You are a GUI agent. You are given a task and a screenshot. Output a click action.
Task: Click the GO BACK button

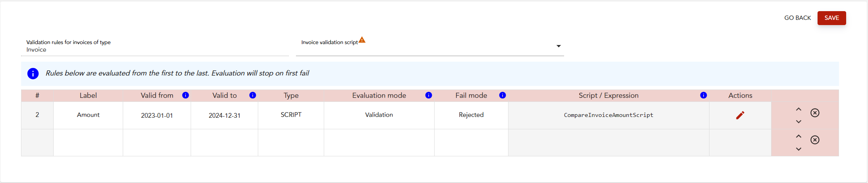coord(797,18)
